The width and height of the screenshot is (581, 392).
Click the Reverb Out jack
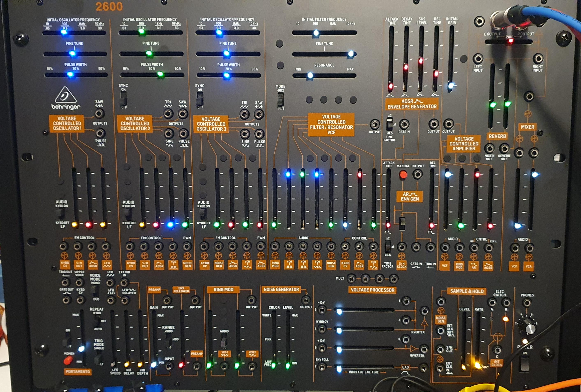[504, 149]
